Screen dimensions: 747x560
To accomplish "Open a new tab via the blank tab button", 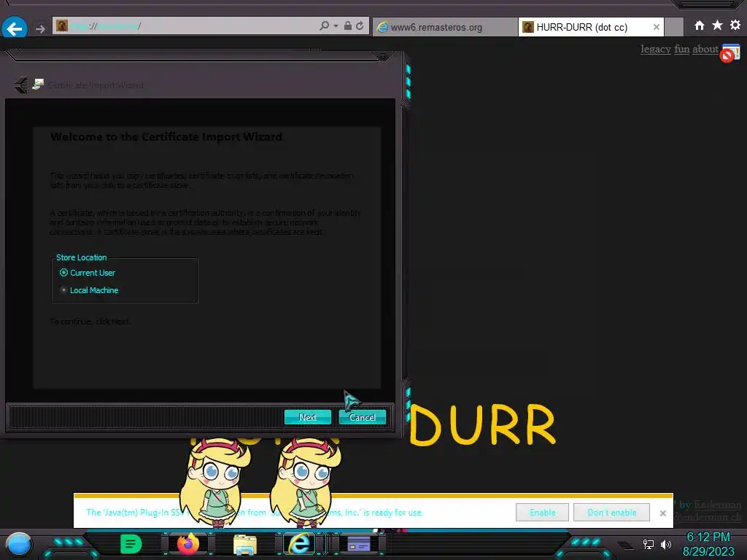I will pos(673,27).
